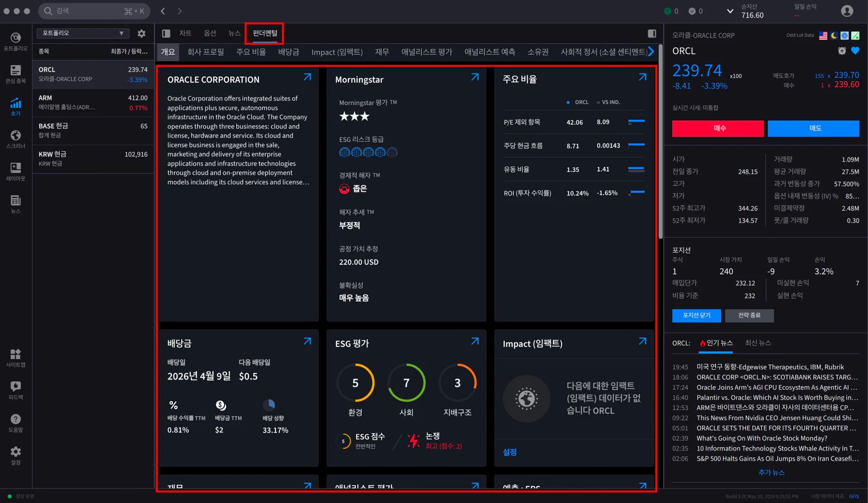Open the 관심 종목 watchlist sidebar icon

16,74
